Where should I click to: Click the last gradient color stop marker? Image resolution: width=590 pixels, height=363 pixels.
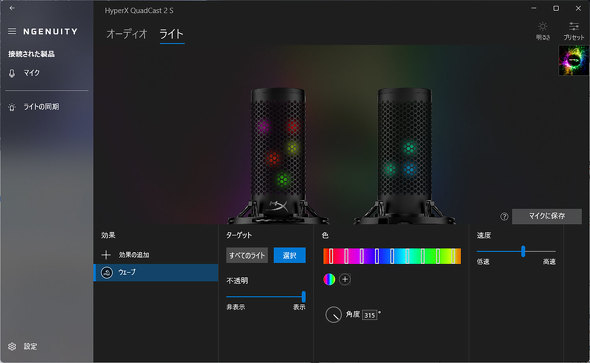453,256
